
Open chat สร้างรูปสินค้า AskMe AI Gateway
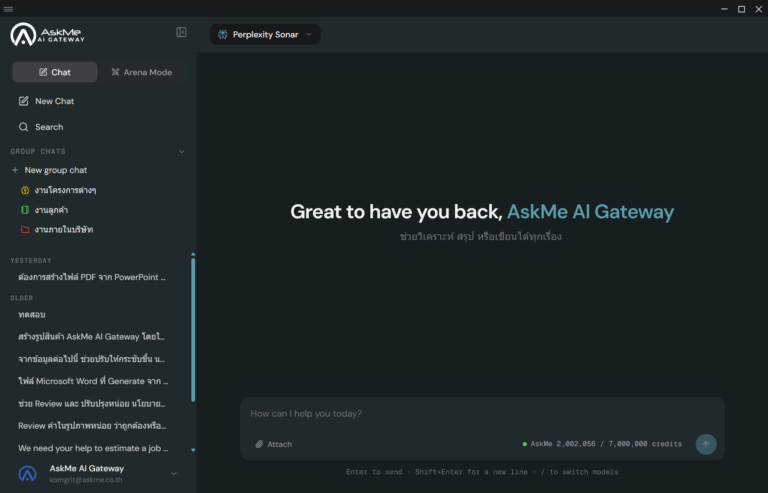[92, 337]
